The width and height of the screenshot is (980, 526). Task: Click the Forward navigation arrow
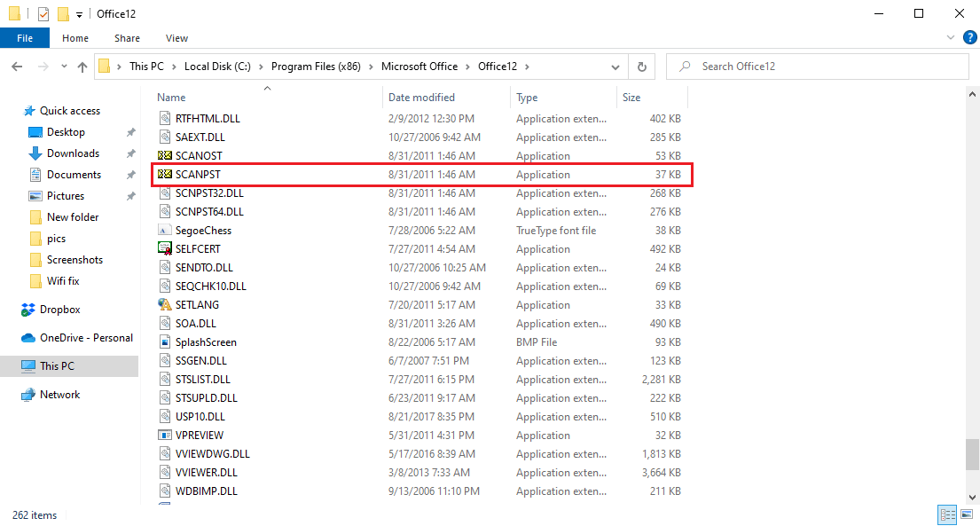tap(43, 67)
